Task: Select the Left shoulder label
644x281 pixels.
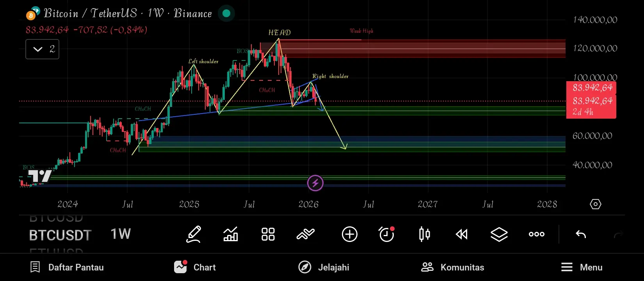Action: pyautogui.click(x=203, y=61)
